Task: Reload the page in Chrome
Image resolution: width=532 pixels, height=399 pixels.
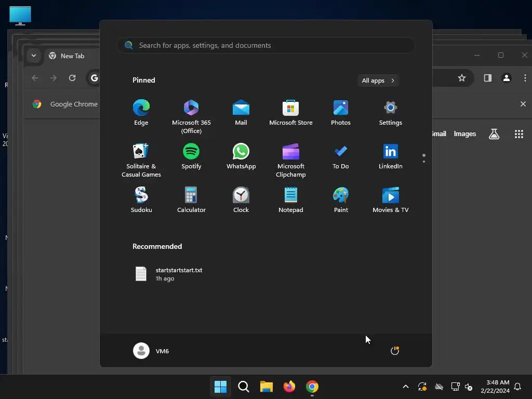Action: click(72, 78)
